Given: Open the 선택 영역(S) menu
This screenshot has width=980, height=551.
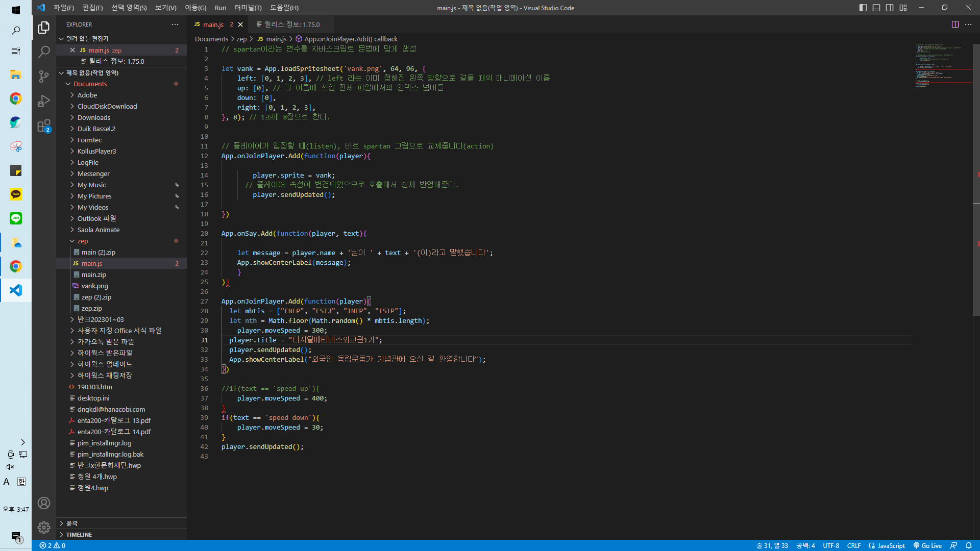Looking at the screenshot, I should [x=129, y=8].
